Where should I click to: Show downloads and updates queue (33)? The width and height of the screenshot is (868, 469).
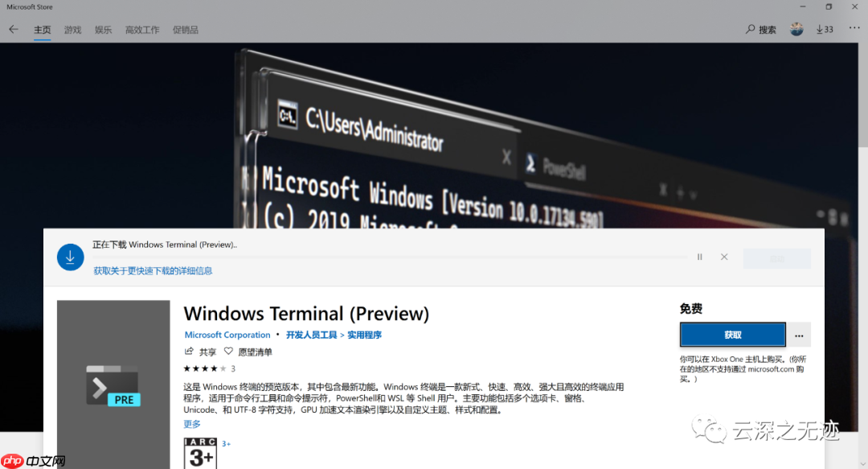point(825,30)
